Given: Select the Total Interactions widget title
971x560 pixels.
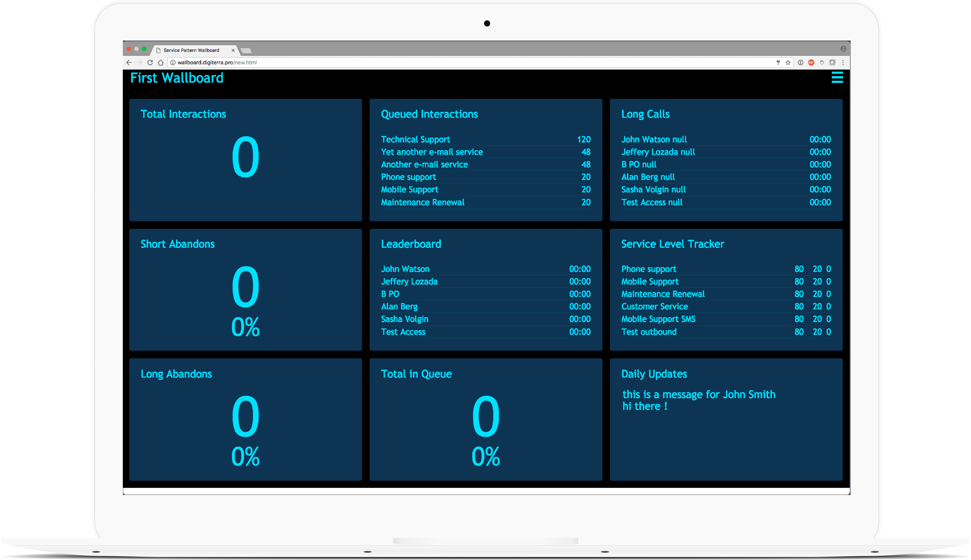Looking at the screenshot, I should [183, 114].
